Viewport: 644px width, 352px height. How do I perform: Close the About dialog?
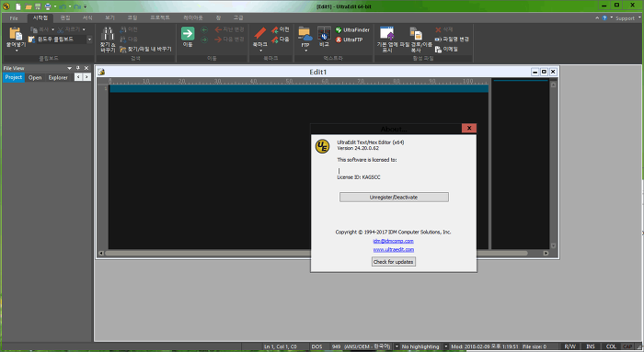[x=469, y=128]
